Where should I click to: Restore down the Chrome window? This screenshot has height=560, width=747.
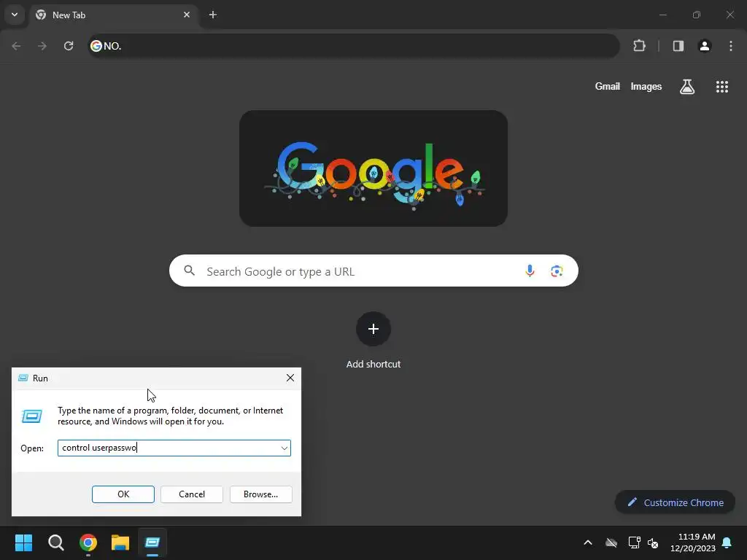(697, 15)
